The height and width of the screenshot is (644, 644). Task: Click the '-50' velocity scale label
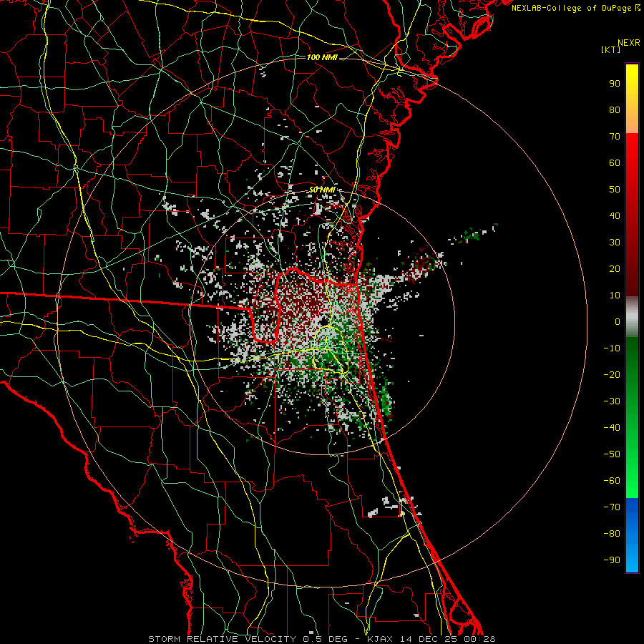click(612, 454)
